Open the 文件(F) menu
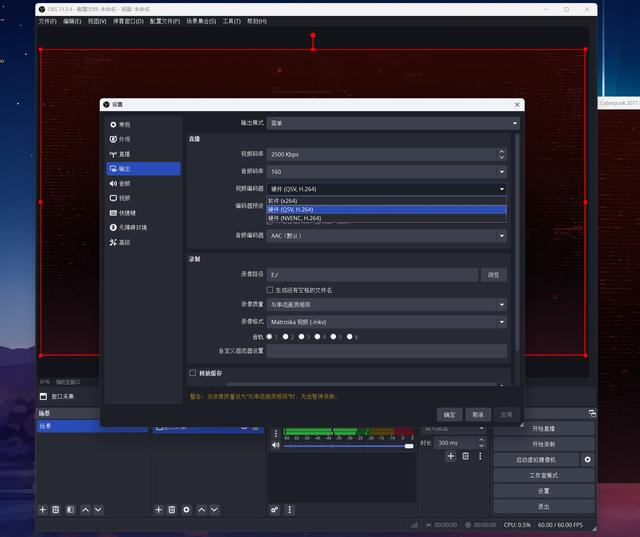Screen dimensions: 640x537 (48, 21)
